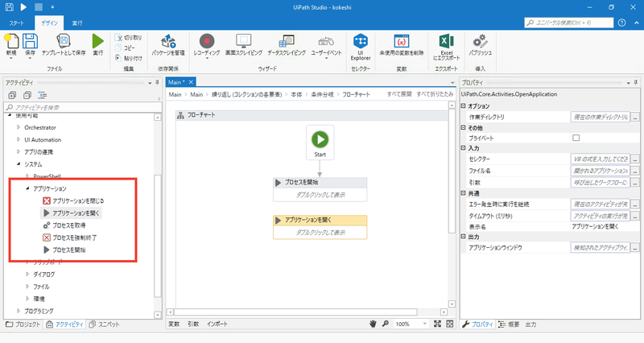Screen dimensions: 644x343
Task: Open the 変数 variables tab
Action: coord(174,324)
